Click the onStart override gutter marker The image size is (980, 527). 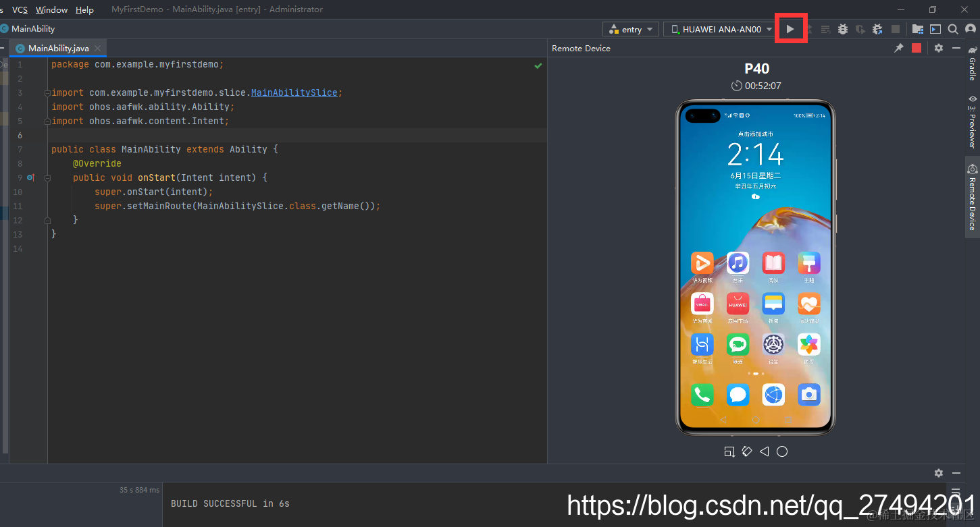(x=30, y=177)
